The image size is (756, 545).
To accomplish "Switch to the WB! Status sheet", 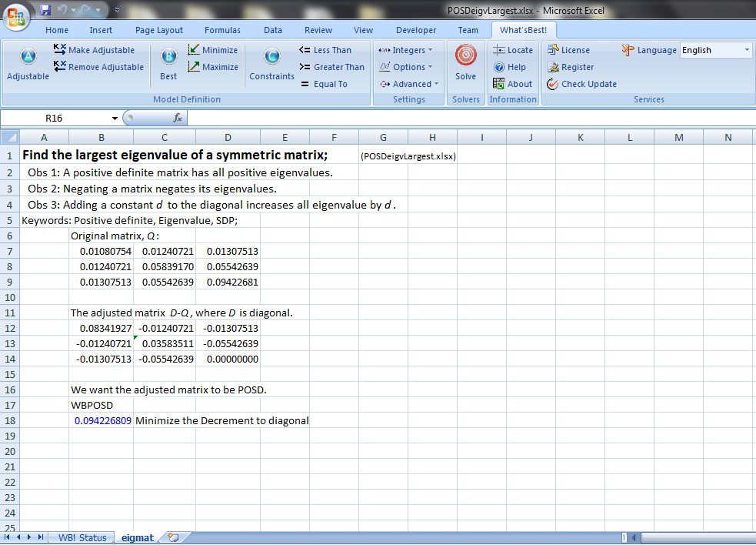I will click(82, 537).
